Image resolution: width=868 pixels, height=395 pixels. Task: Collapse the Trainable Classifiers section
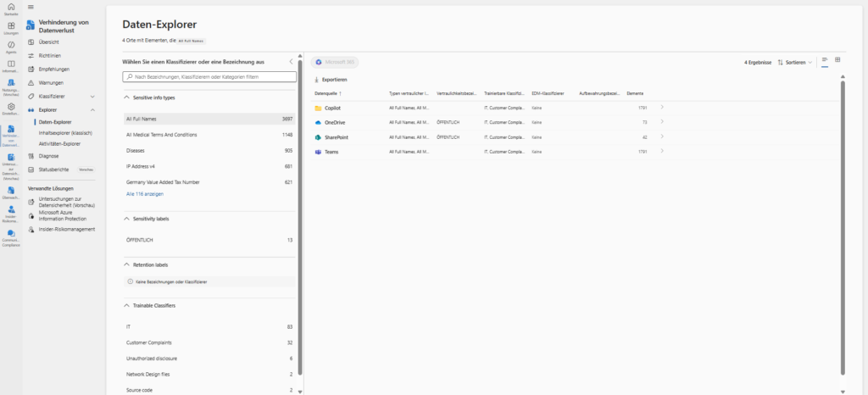126,304
